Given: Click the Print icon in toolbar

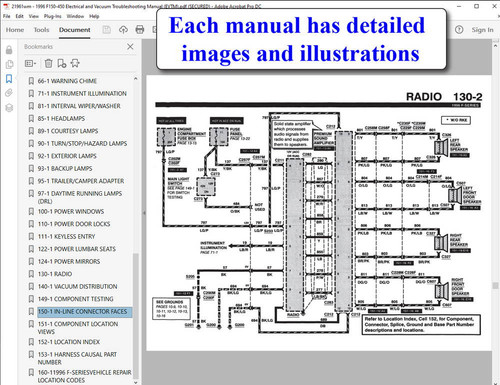Looking at the screenshot, I should [140, 30].
